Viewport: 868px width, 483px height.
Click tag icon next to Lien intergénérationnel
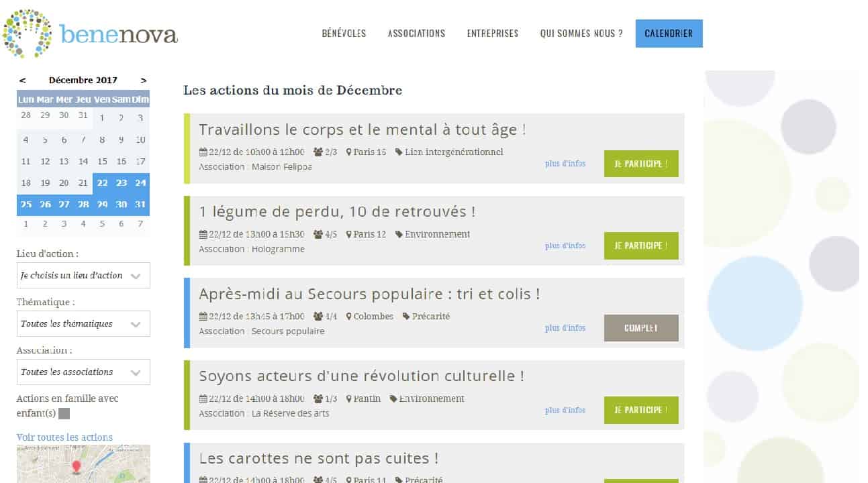[399, 152]
